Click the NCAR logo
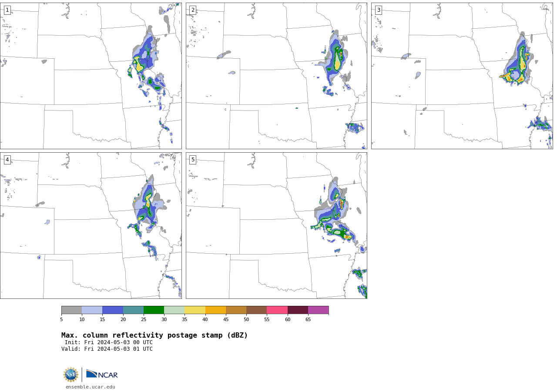 coord(102,375)
